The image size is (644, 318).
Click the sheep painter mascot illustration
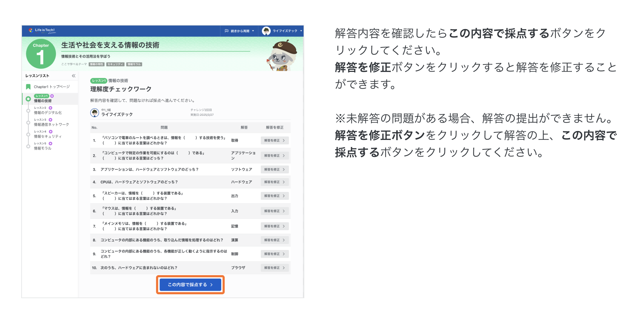click(282, 55)
